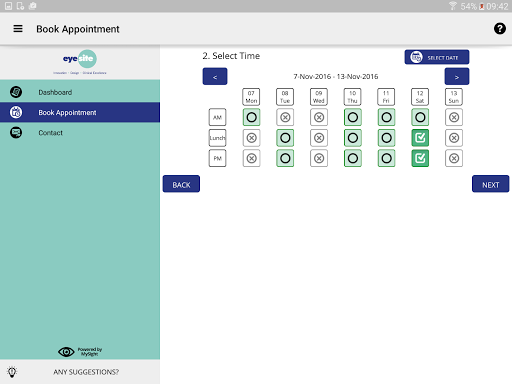Click the eyesite logo
The image size is (512, 384).
[x=80, y=62]
